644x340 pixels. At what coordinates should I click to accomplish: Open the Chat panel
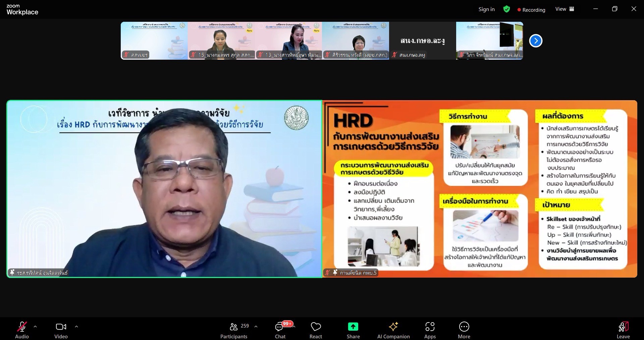pyautogui.click(x=280, y=330)
